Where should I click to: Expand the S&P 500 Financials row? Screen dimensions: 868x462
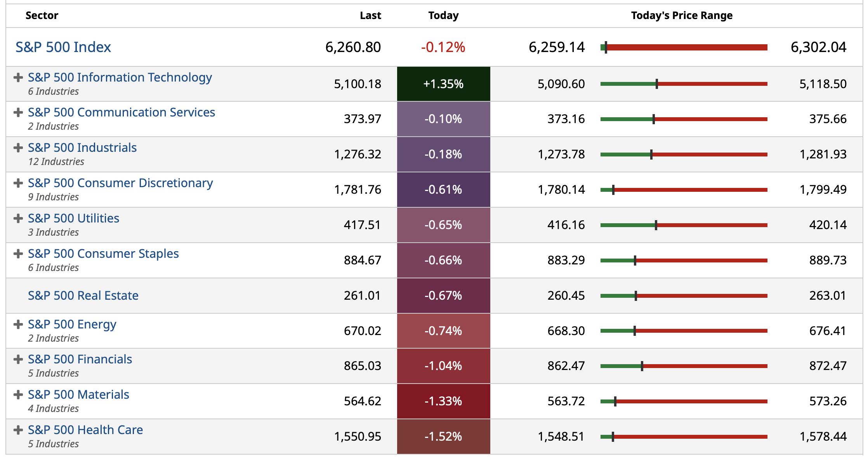point(18,360)
